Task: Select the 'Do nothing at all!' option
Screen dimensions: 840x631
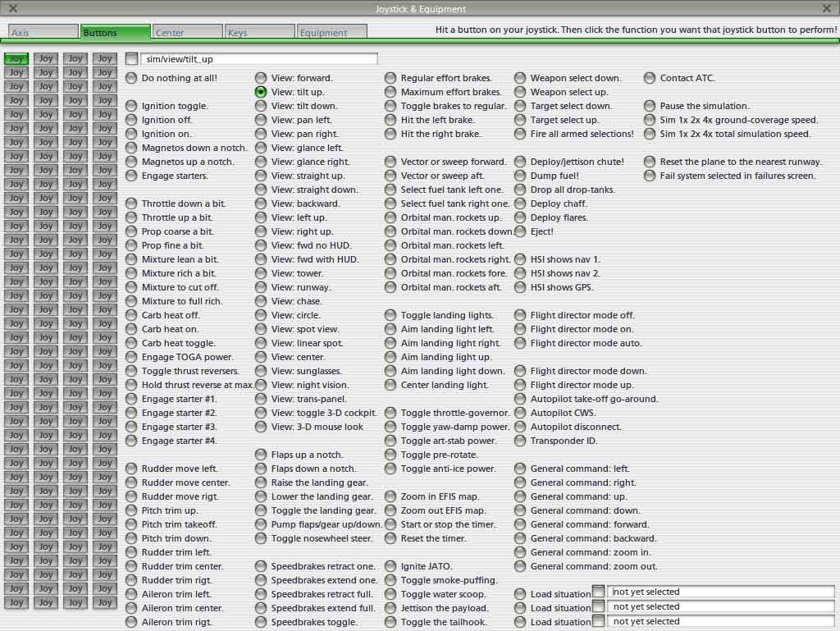Action: [x=131, y=78]
